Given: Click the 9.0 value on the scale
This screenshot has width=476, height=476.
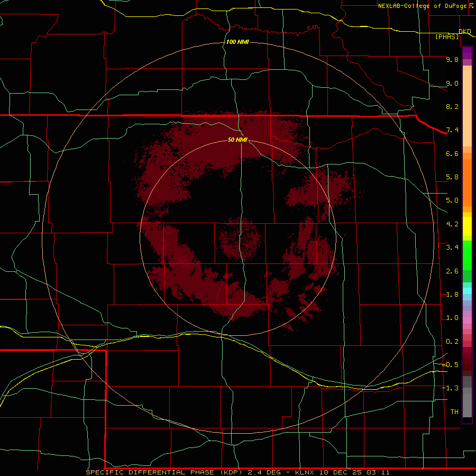Looking at the screenshot, I should point(452,83).
